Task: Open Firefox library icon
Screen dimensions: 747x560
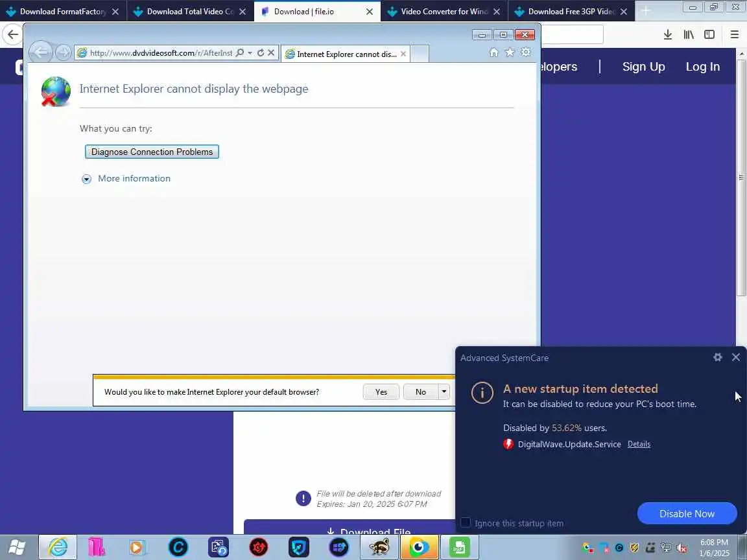Action: click(689, 34)
